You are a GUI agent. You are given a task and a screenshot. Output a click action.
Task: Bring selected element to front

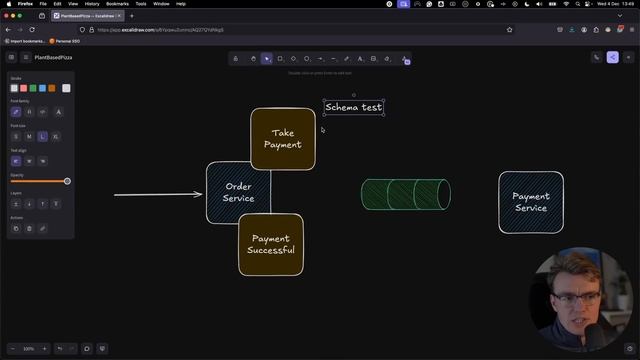point(56,204)
